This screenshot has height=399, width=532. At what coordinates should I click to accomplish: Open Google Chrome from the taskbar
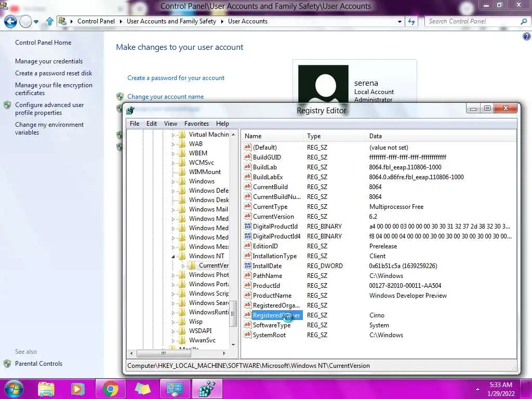pyautogui.click(x=111, y=389)
